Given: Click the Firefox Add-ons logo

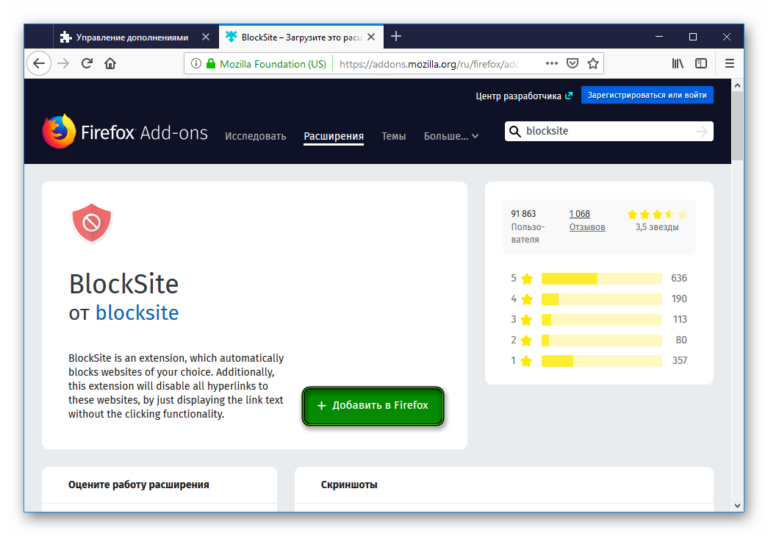Looking at the screenshot, I should point(125,132).
